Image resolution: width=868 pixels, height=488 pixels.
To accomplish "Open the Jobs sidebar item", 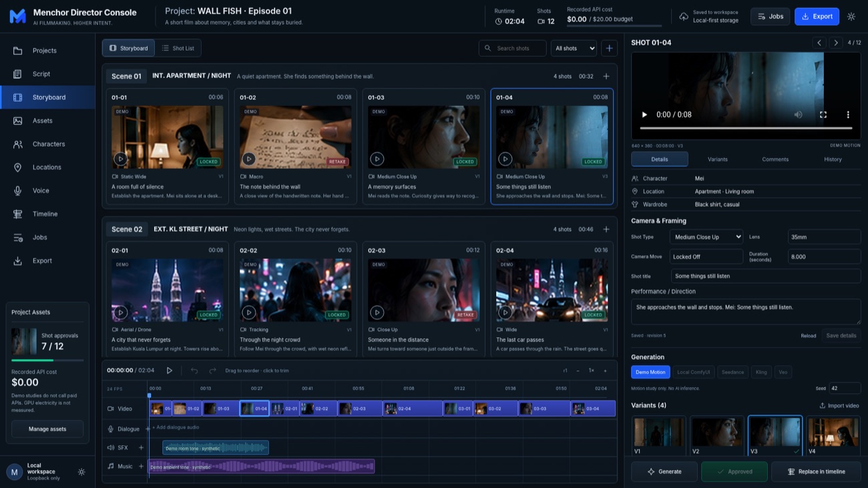I will pyautogui.click(x=47, y=238).
